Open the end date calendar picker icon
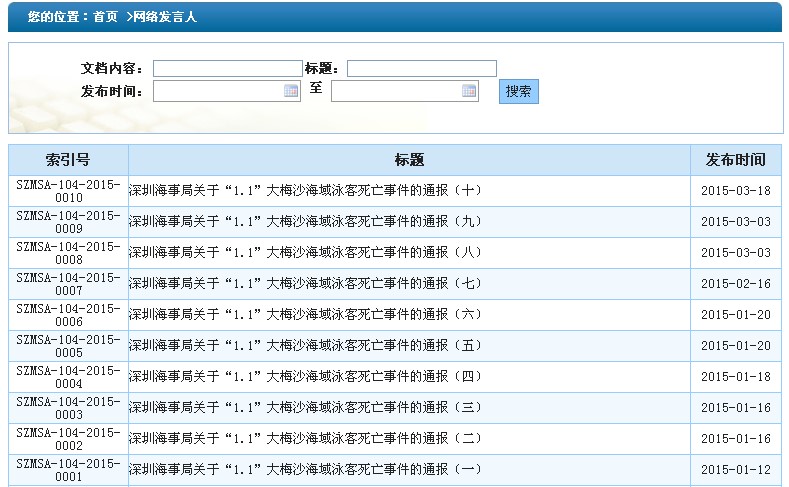Screen dimensions: 789x487 point(468,91)
